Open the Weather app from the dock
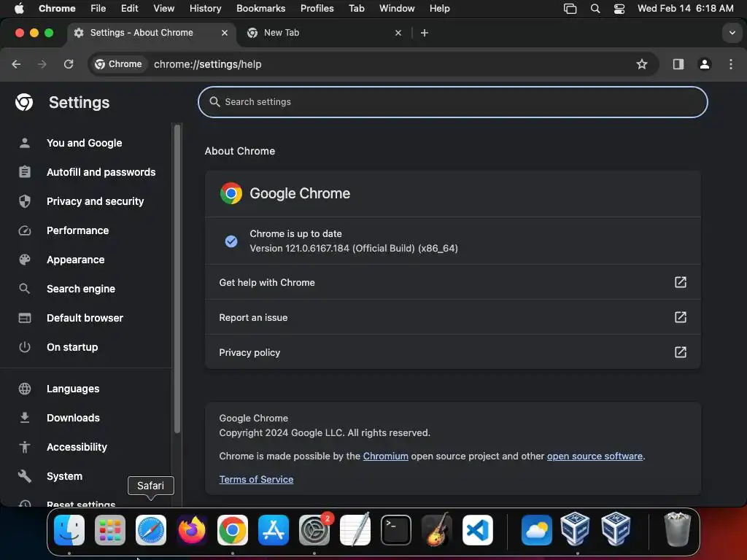The image size is (747, 560). [x=537, y=530]
